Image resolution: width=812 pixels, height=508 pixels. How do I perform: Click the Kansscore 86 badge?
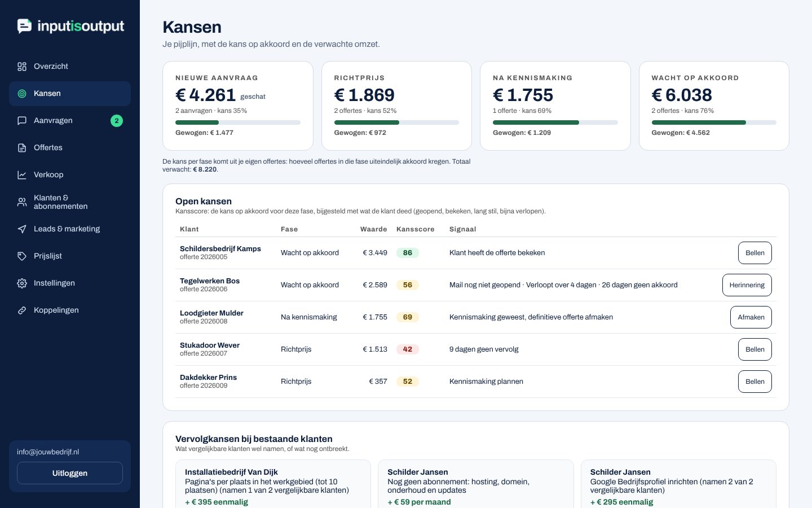pyautogui.click(x=408, y=253)
